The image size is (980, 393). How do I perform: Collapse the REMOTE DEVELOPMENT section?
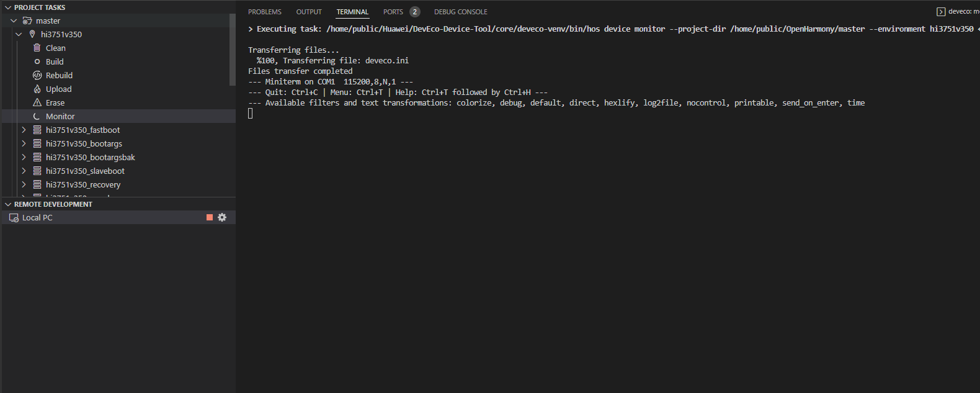8,204
